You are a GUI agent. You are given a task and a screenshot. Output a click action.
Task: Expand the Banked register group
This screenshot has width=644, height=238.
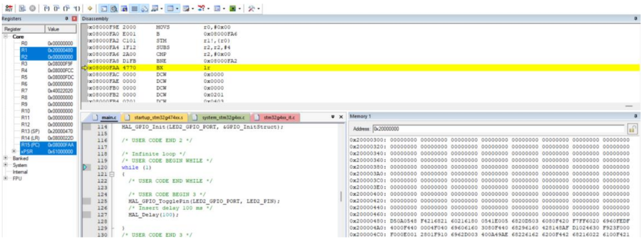(5, 158)
